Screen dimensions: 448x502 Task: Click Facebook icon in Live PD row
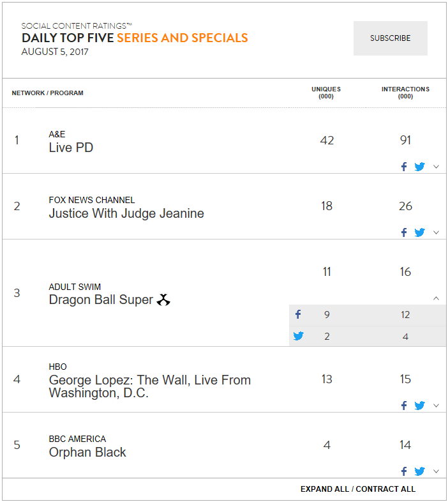(x=404, y=167)
